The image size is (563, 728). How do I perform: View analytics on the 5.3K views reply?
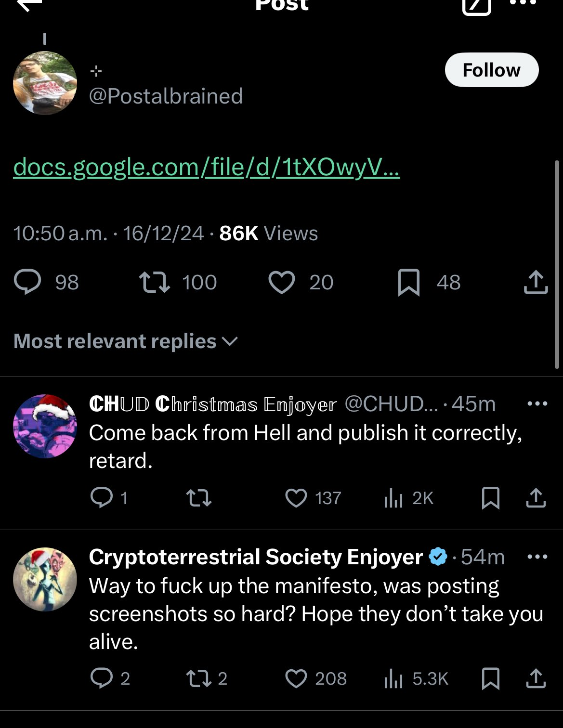coord(393,678)
